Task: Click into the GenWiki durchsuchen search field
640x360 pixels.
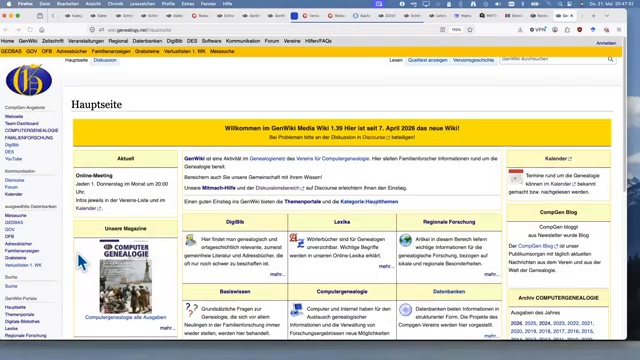Action: 553,59
